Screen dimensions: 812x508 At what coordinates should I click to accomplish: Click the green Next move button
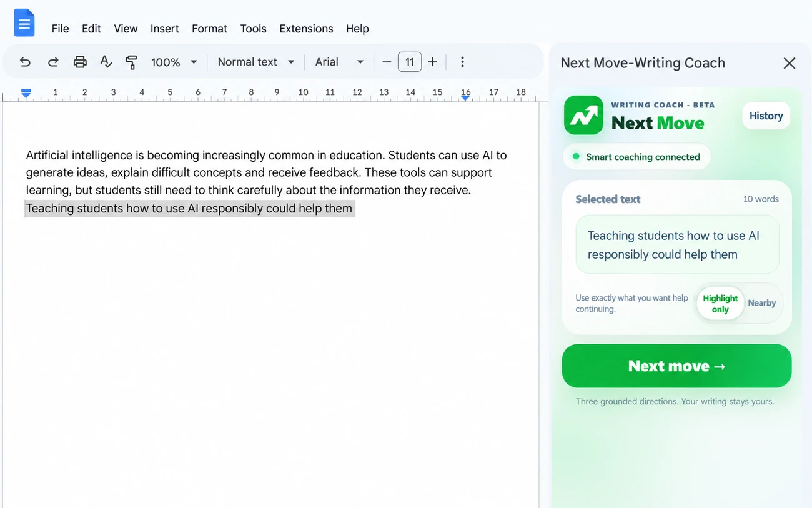[x=676, y=366]
